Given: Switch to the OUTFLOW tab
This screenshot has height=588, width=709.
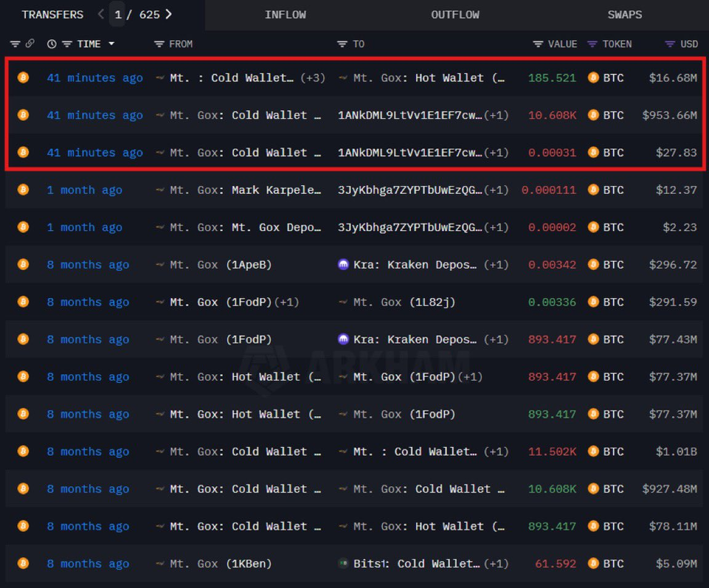Looking at the screenshot, I should (x=455, y=15).
